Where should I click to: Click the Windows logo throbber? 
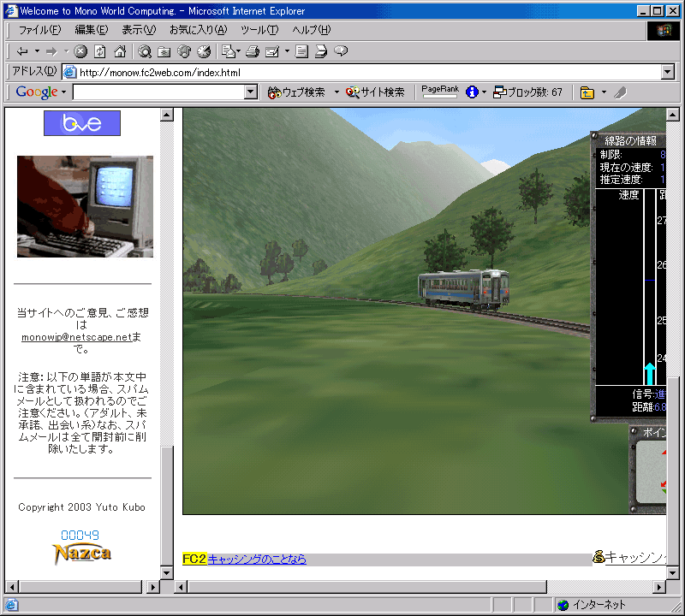[x=663, y=31]
